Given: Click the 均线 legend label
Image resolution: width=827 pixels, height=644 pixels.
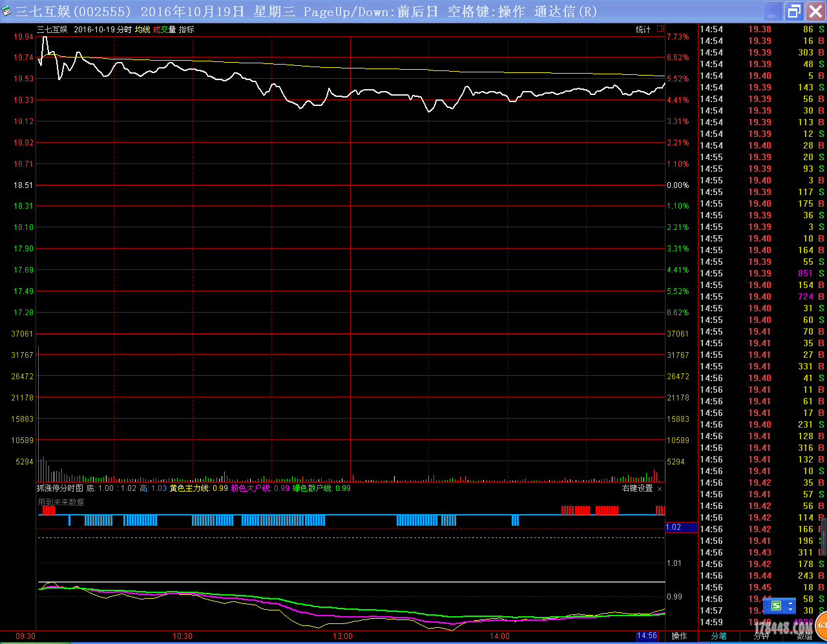Looking at the screenshot, I should (142, 30).
